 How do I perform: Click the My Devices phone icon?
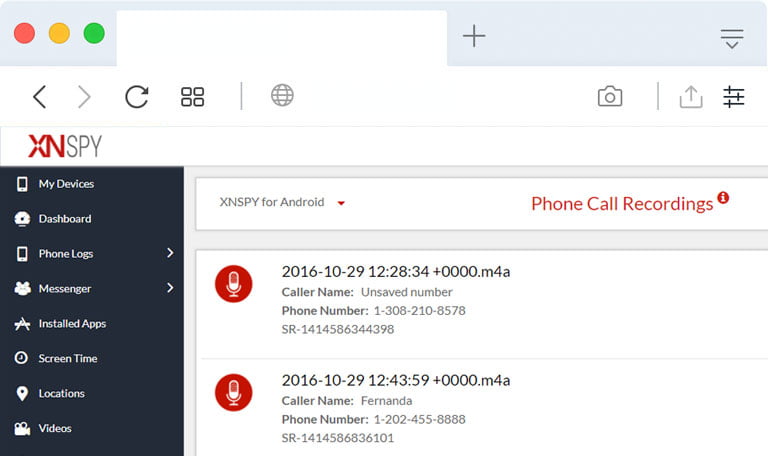click(22, 184)
